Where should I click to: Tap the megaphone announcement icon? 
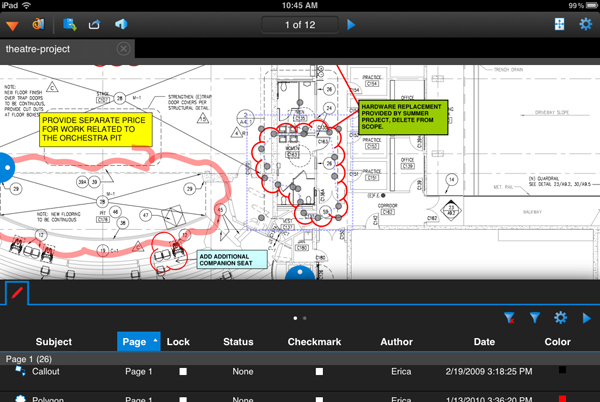(122, 24)
